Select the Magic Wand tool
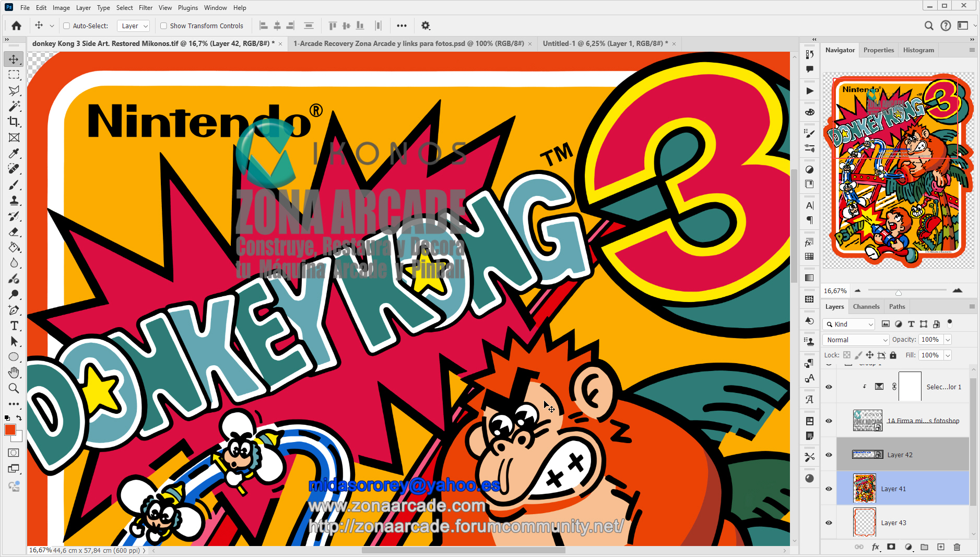This screenshot has width=980, height=557. point(14,106)
